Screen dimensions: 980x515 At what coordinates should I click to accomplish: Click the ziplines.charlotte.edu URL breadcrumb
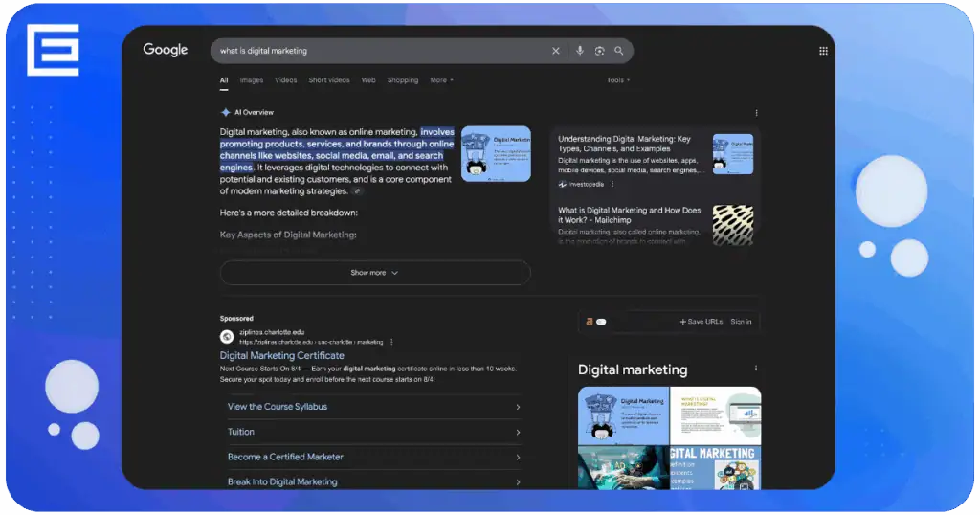click(311, 342)
